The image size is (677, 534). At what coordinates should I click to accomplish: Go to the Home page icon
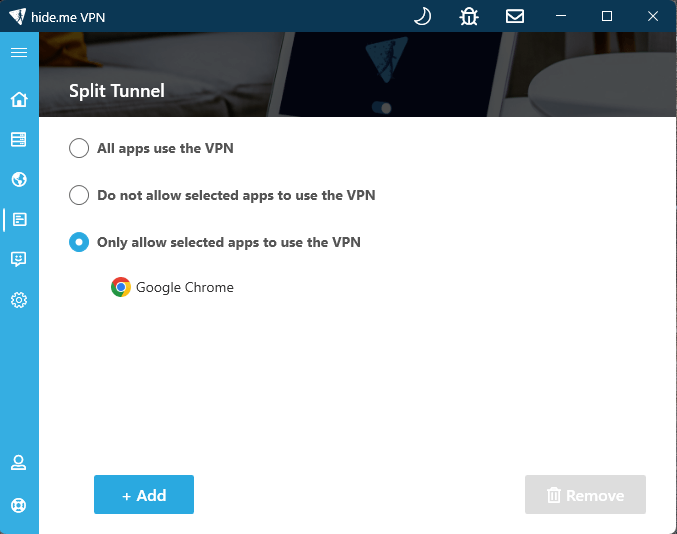pyautogui.click(x=19, y=99)
